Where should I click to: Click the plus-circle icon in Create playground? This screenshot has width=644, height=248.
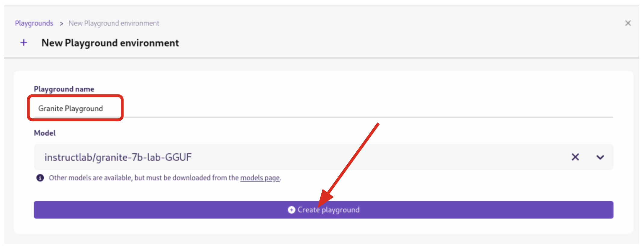[x=291, y=210]
